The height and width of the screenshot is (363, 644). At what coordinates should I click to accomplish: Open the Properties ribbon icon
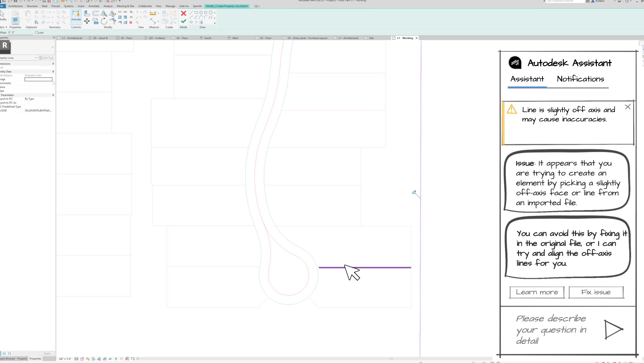(x=15, y=21)
